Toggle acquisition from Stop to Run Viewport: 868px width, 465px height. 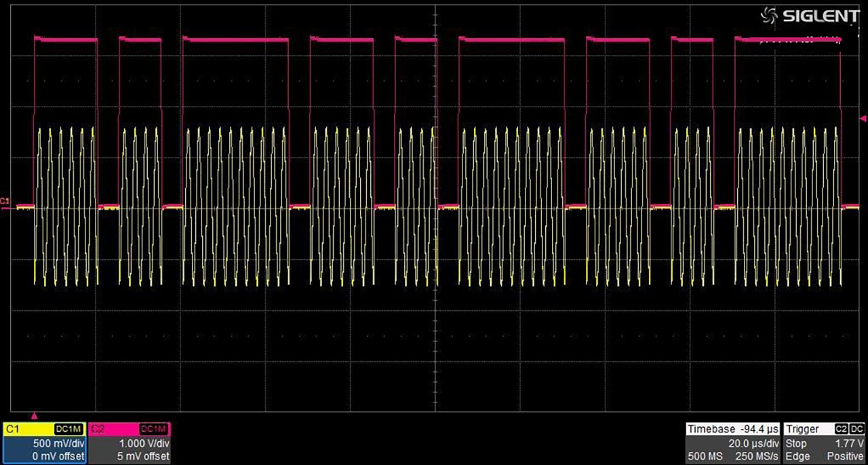796,443
